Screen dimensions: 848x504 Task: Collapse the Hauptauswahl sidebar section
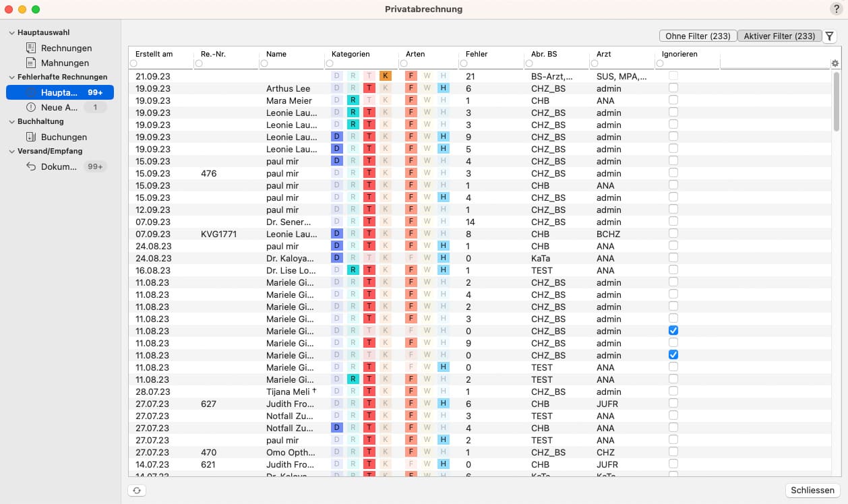11,32
